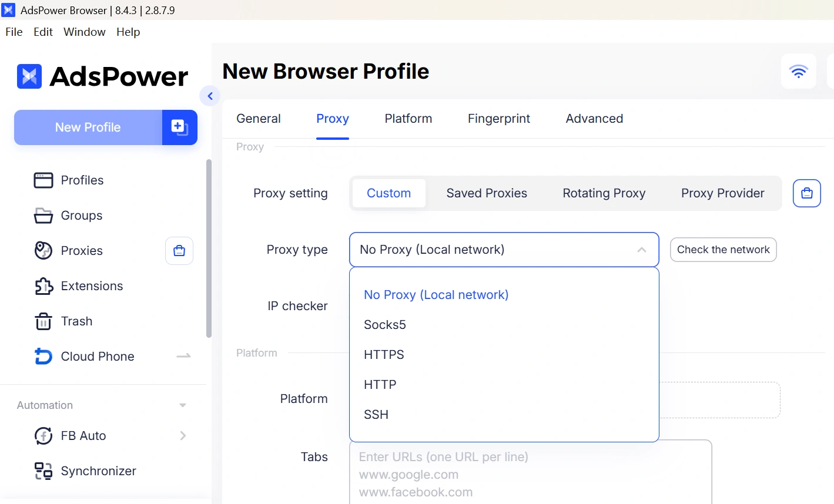Click the Extensions puzzle icon

click(43, 286)
